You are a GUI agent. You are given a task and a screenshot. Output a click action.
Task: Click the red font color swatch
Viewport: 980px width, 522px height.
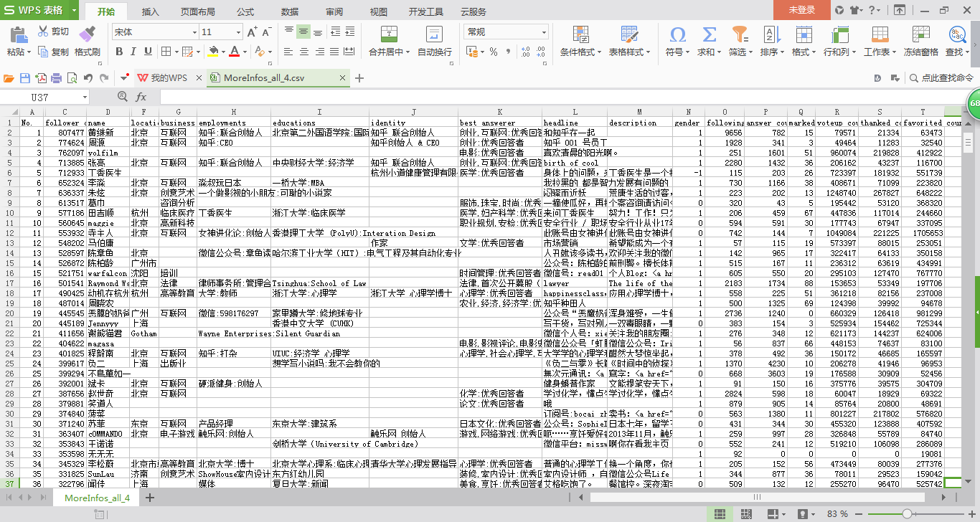(x=235, y=52)
